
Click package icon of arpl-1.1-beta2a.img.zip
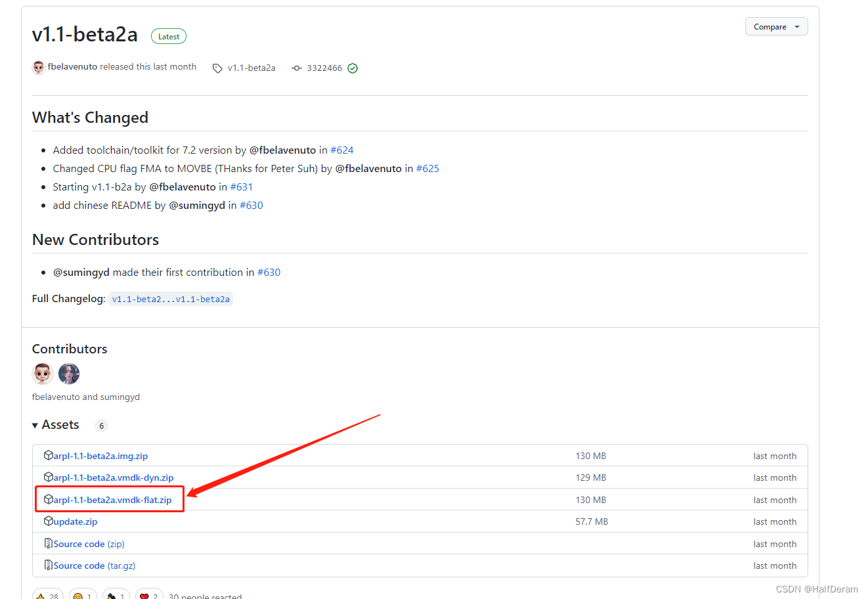pos(49,455)
